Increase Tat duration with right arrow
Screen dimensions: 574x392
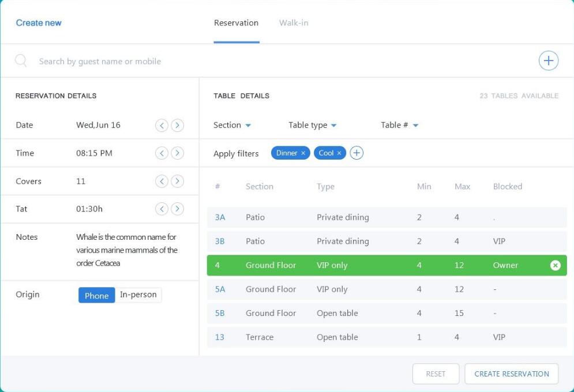click(x=178, y=209)
